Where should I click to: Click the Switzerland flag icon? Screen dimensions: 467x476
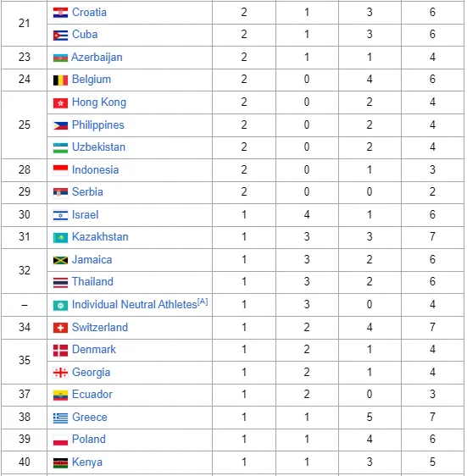(60, 328)
